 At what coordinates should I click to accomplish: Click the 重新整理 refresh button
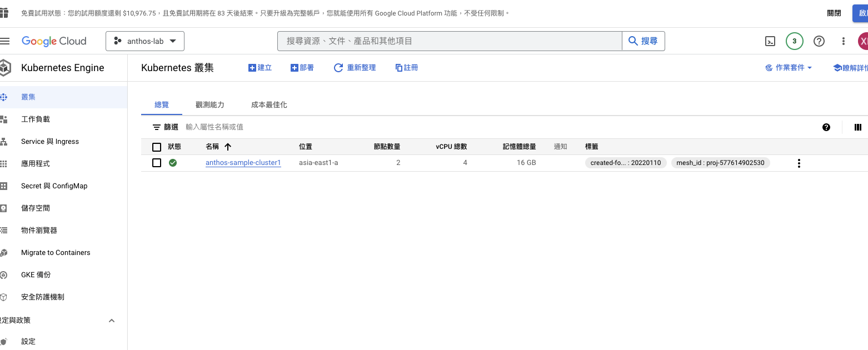point(355,68)
